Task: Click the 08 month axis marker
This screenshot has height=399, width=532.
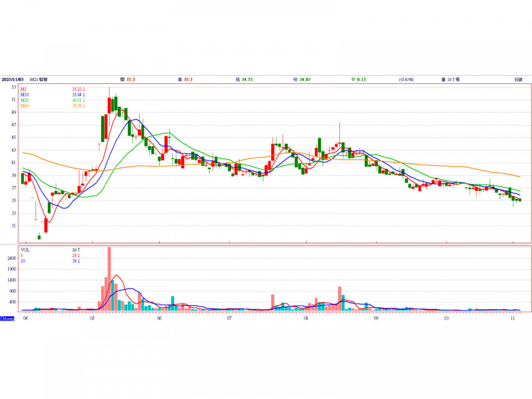Action: 306,318
